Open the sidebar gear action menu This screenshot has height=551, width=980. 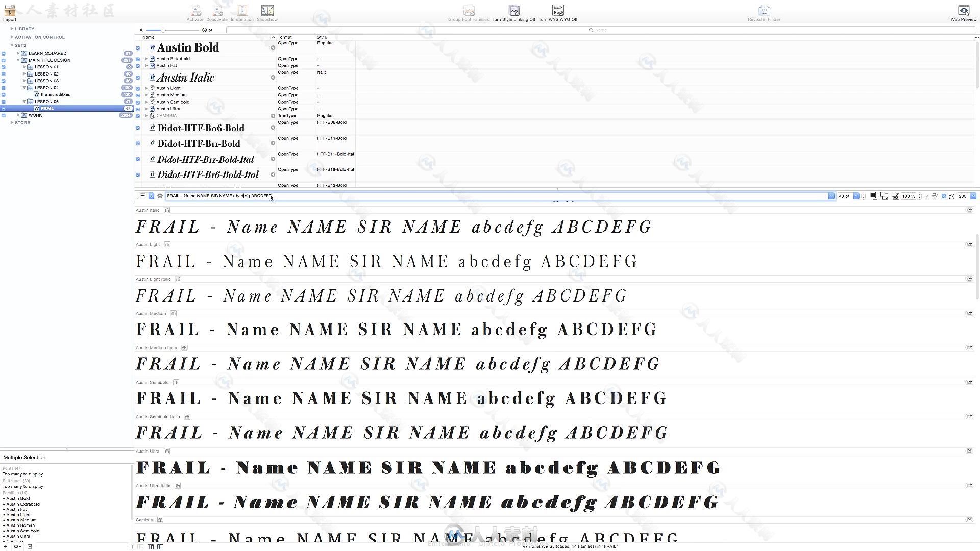tap(17, 547)
